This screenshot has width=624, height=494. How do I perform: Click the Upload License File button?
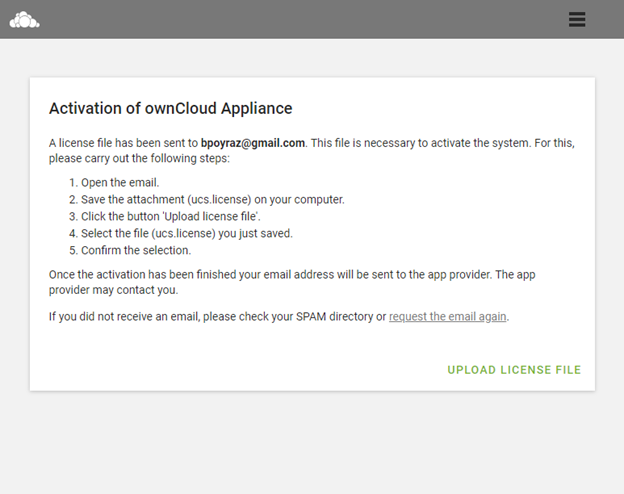(514, 370)
